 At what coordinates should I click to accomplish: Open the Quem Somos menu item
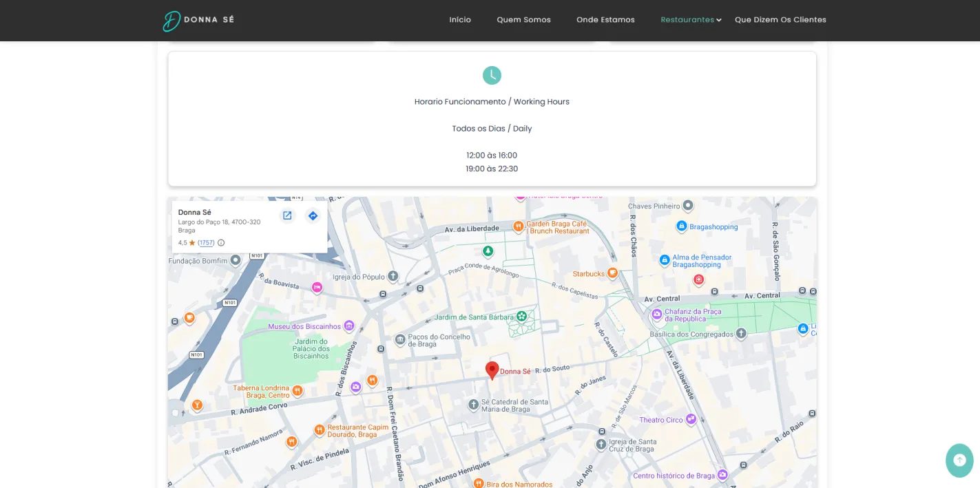pyautogui.click(x=523, y=20)
